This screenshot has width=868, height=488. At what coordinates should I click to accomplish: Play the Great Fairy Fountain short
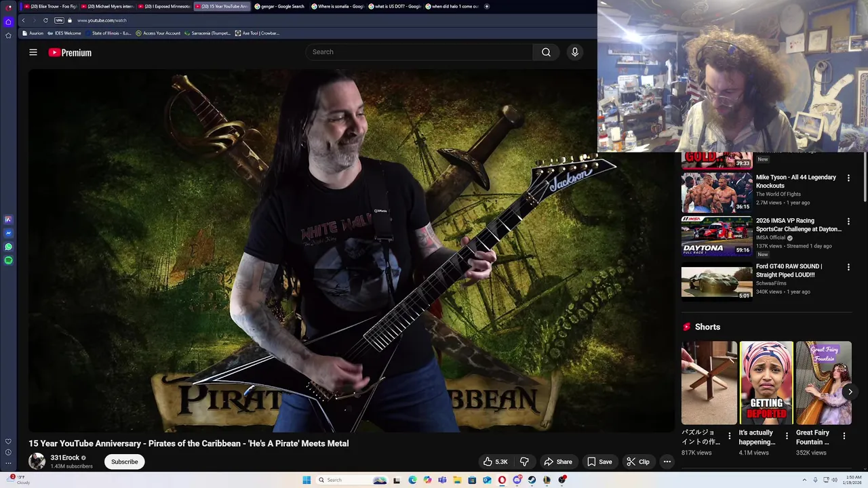[x=823, y=383]
